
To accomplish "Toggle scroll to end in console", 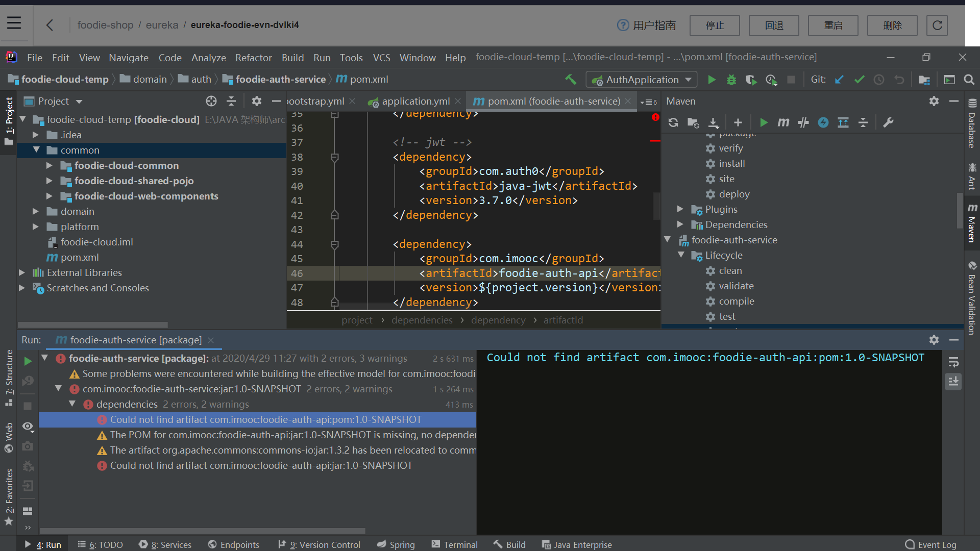I will pos(953,382).
